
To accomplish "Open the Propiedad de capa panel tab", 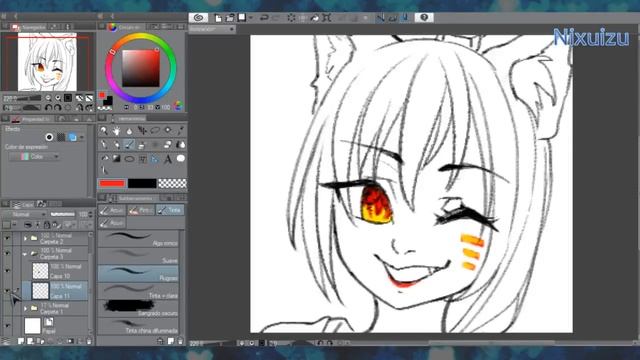I will click(x=31, y=119).
